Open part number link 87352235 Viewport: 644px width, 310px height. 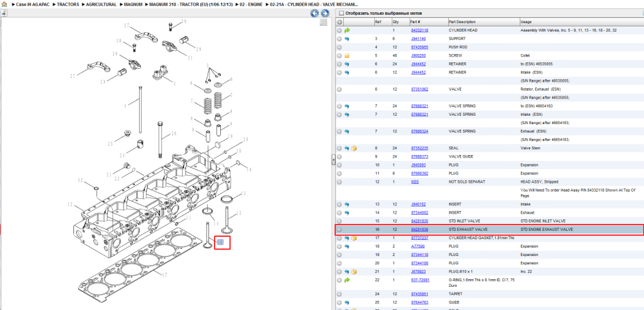419,149
